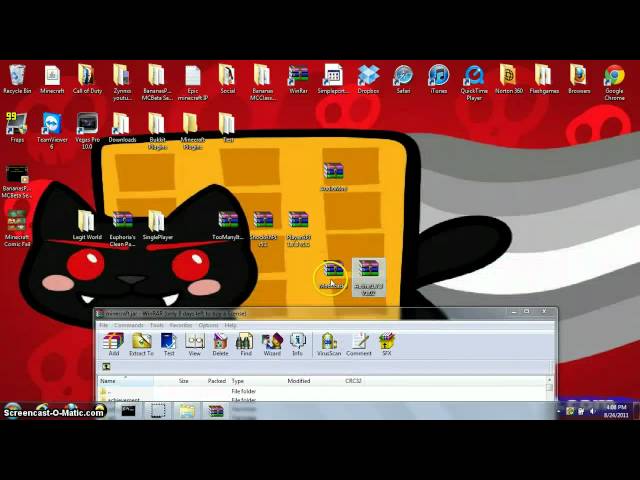Select the Epic minecraft IP text file

coord(192,83)
